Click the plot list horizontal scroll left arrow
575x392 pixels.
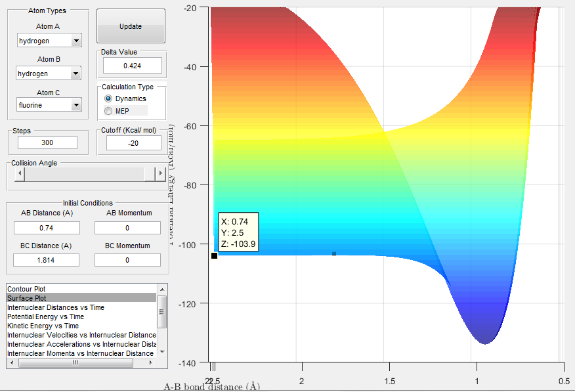click(12, 362)
